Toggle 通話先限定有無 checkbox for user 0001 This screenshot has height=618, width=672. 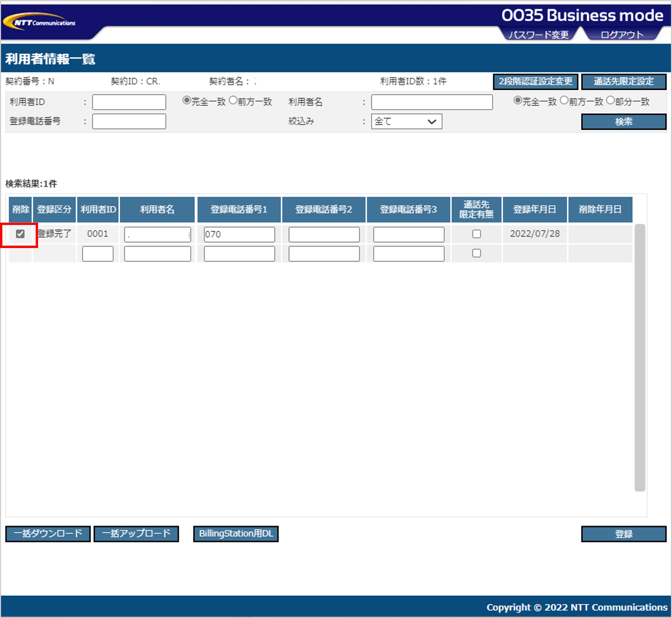pos(476,234)
